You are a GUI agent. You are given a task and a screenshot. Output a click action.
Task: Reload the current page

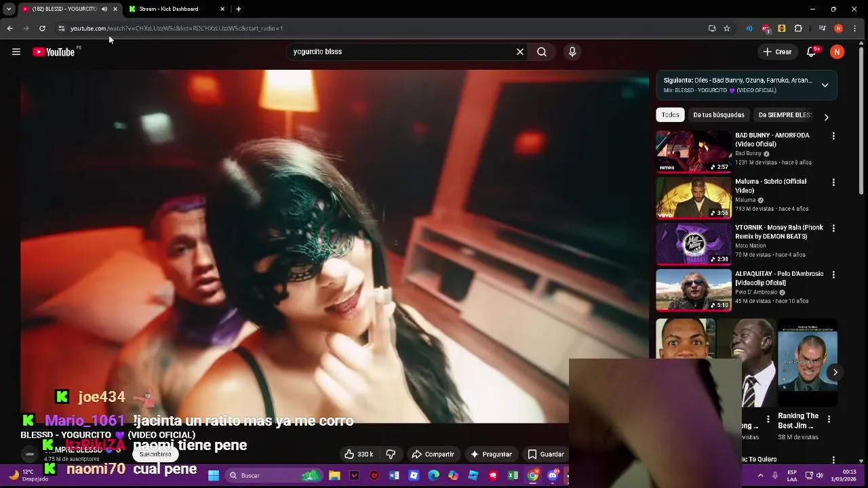[x=42, y=28]
